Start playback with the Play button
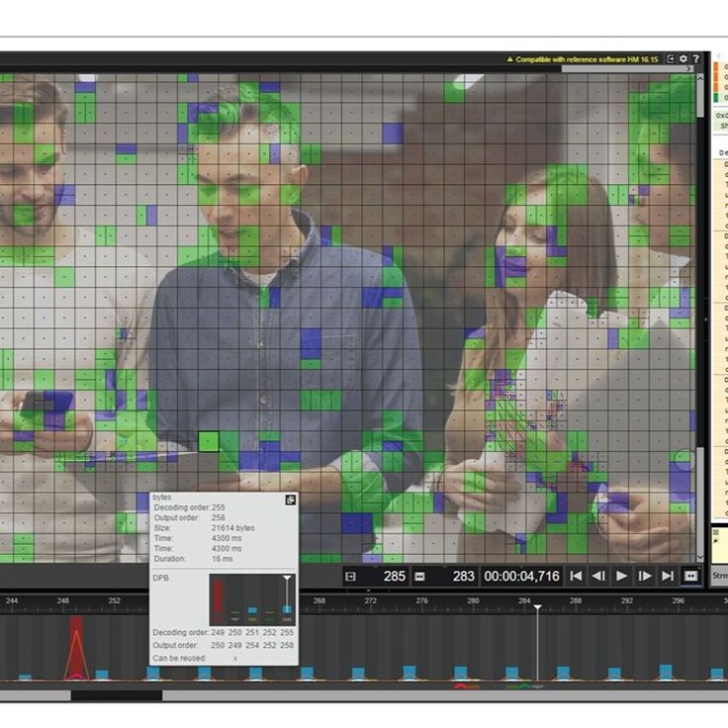This screenshot has height=728, width=728. coord(621,577)
